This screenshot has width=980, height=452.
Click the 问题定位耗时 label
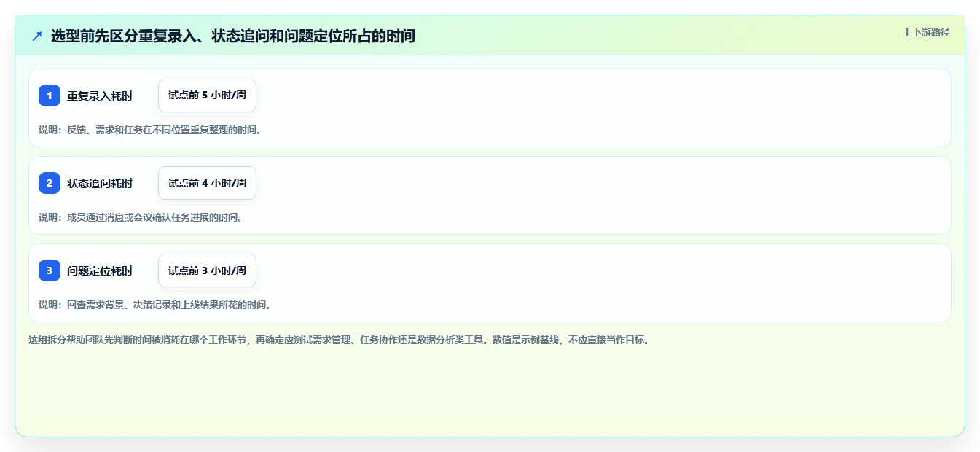[100, 270]
